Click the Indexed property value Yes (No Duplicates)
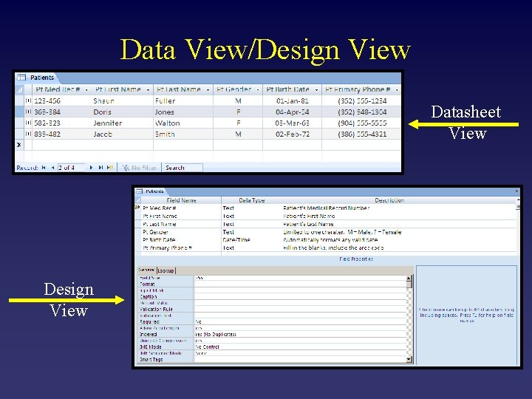The height and width of the screenshot is (399, 532). coord(216,334)
